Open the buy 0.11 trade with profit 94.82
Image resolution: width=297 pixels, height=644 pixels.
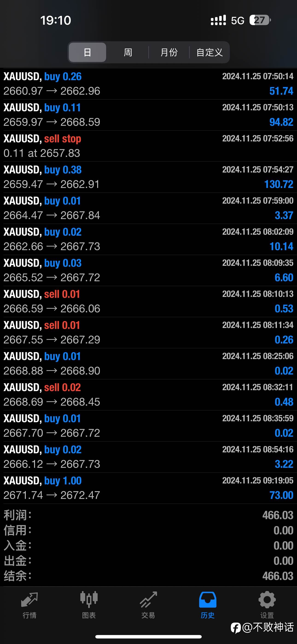tap(148, 115)
